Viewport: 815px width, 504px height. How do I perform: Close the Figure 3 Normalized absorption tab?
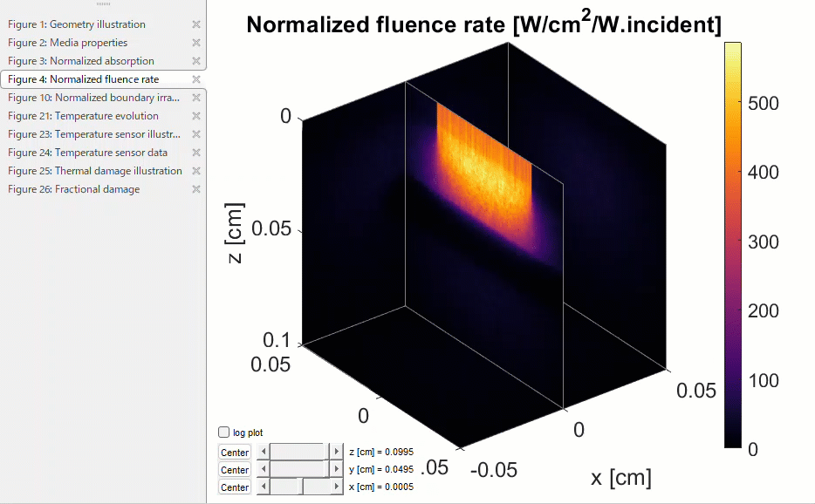pyautogui.click(x=196, y=61)
